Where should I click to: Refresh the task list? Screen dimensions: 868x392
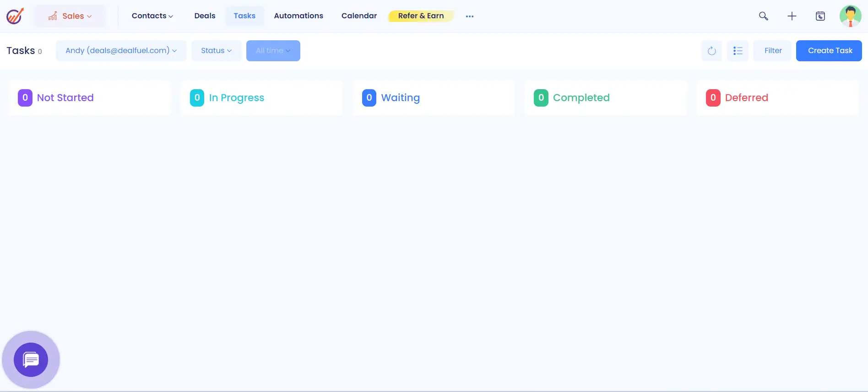pos(711,51)
